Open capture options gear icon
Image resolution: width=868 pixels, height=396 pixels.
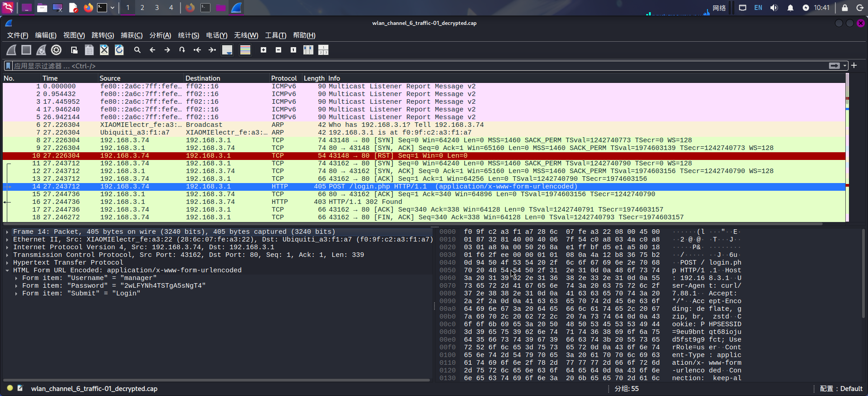56,50
